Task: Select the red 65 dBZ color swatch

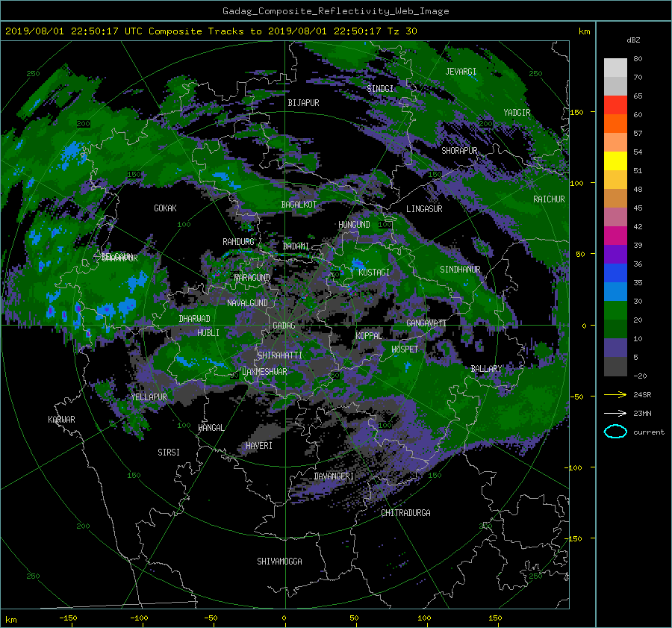Action: (615, 105)
